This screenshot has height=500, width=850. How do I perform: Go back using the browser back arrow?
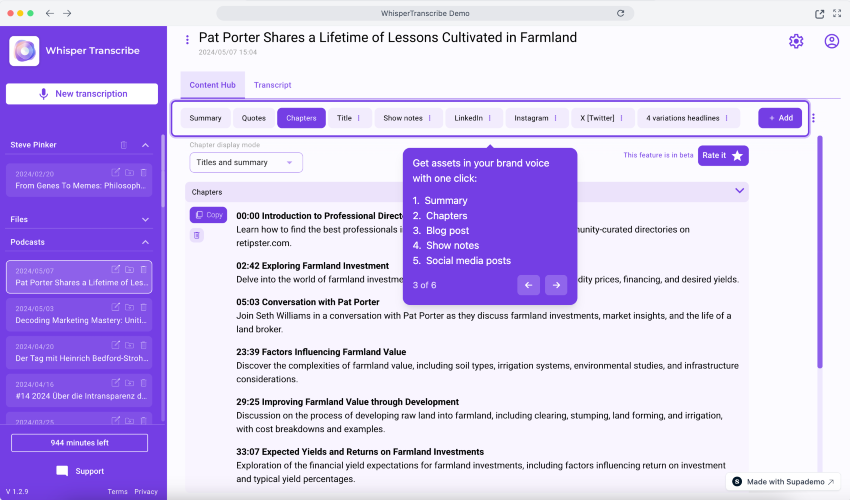point(49,13)
